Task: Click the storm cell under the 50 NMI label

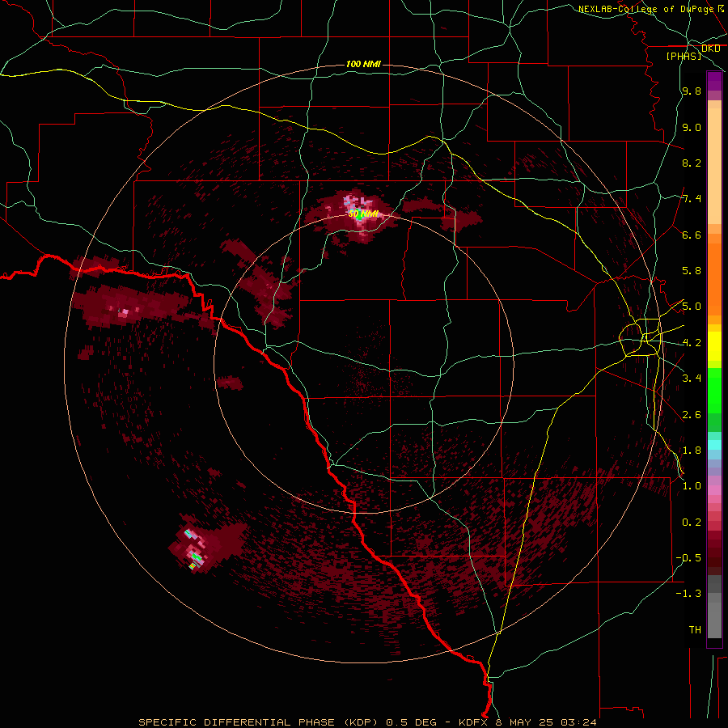Action: pyautogui.click(x=356, y=216)
